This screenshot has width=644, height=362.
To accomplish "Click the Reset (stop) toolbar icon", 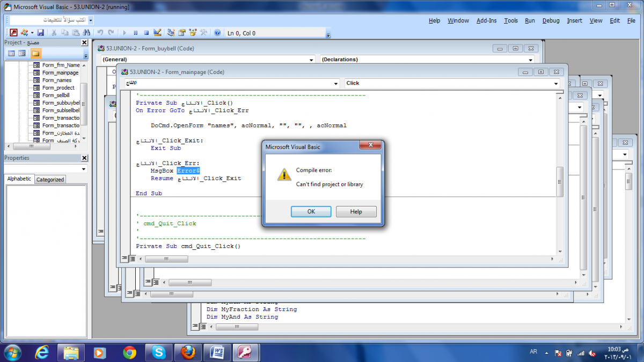I will click(x=146, y=33).
